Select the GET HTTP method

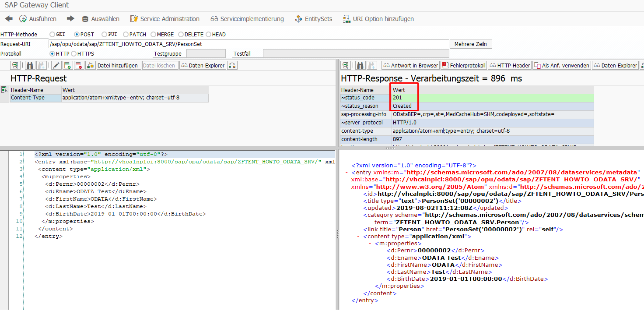52,34
